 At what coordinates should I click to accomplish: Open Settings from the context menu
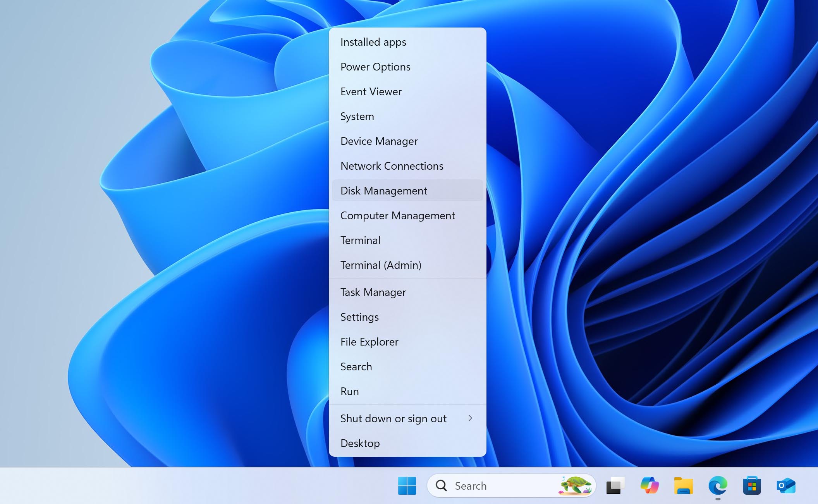click(407, 317)
